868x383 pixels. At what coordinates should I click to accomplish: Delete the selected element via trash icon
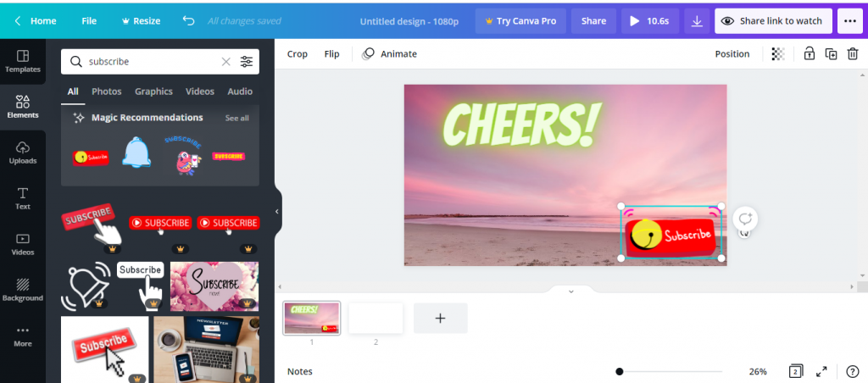tap(853, 54)
